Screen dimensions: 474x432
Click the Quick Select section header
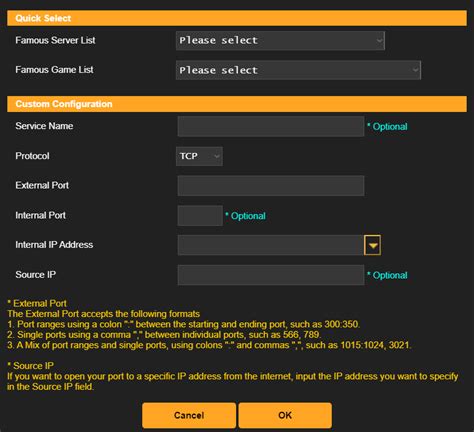pos(237,18)
